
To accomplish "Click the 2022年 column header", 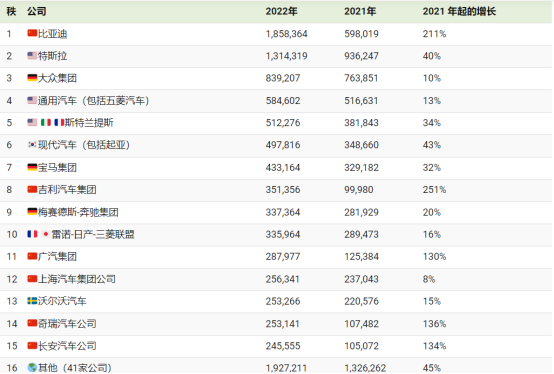I will [x=281, y=11].
